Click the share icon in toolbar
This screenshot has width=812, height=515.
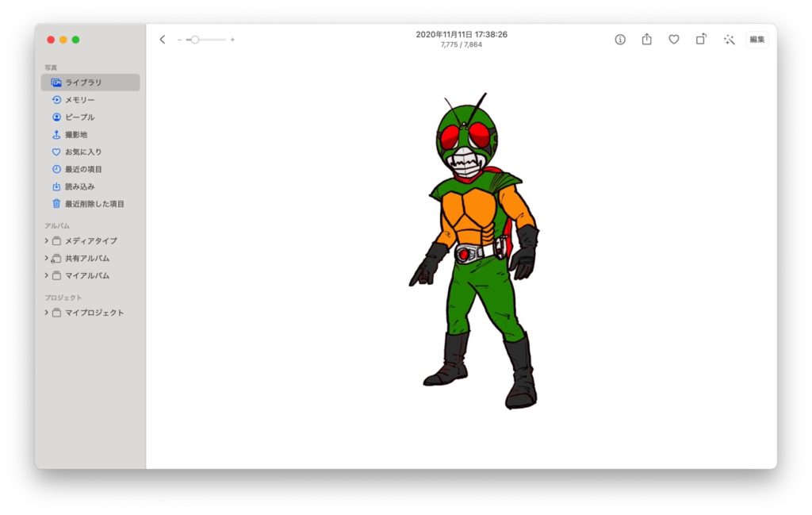647,40
